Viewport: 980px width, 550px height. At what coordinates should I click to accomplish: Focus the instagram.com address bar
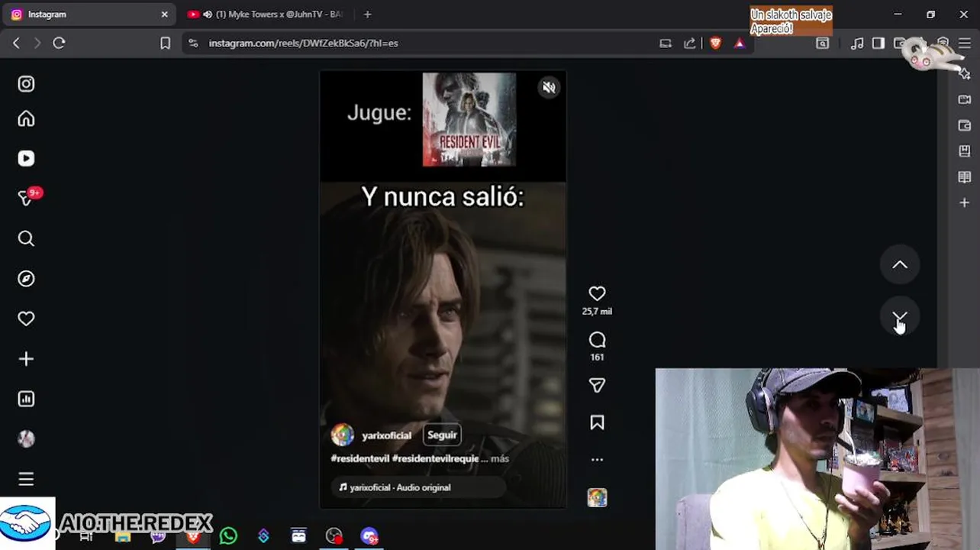click(427, 43)
